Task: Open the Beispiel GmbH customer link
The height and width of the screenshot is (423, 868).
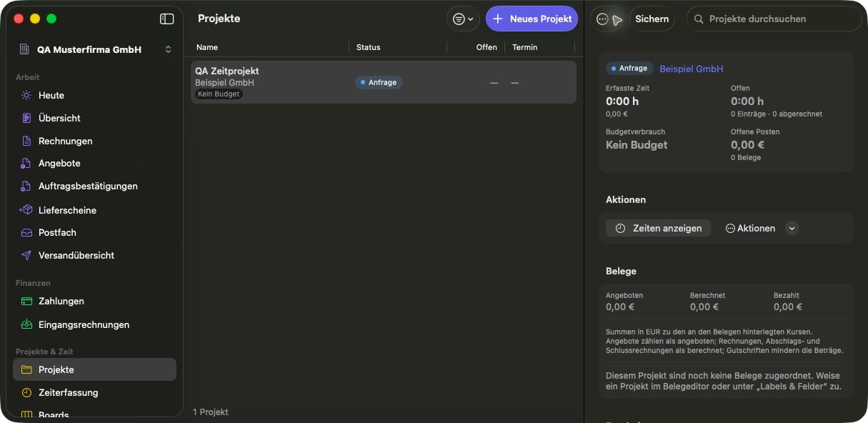Action: click(x=691, y=69)
